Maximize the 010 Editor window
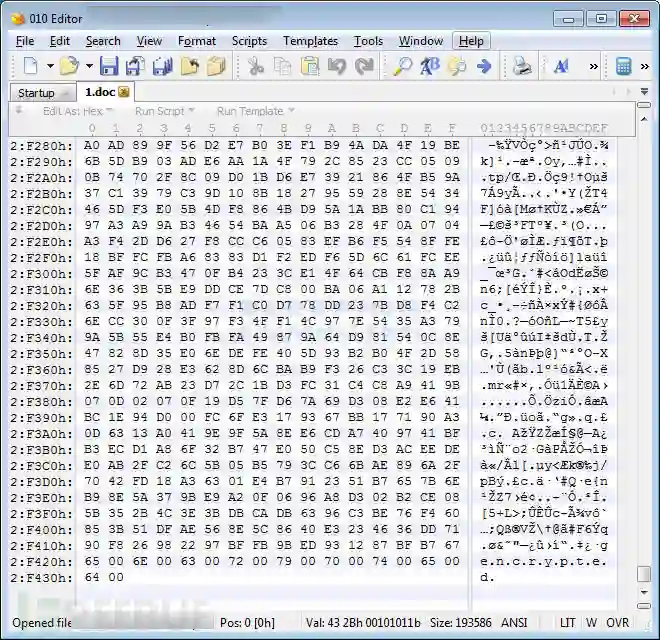 (x=601, y=19)
